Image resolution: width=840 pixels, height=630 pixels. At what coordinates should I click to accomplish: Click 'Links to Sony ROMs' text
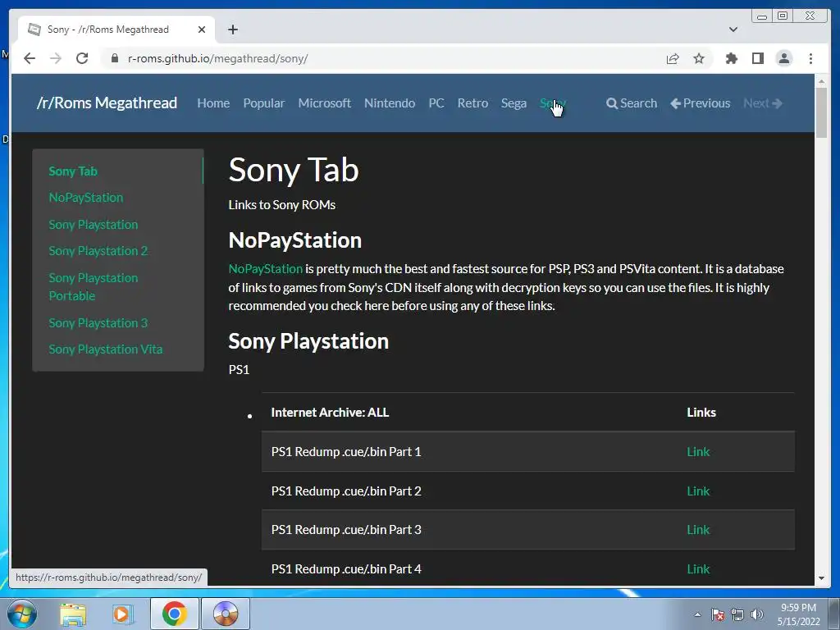282,204
